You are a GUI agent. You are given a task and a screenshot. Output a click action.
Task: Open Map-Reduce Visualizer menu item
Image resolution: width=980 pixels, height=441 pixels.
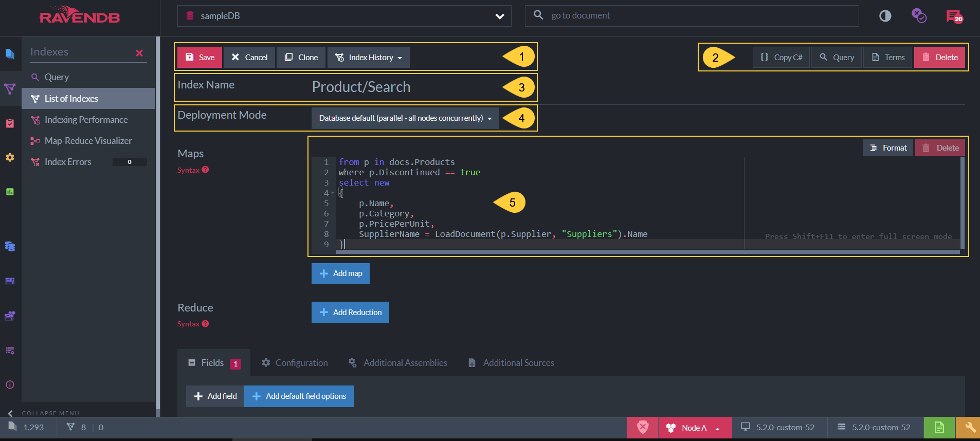88,141
